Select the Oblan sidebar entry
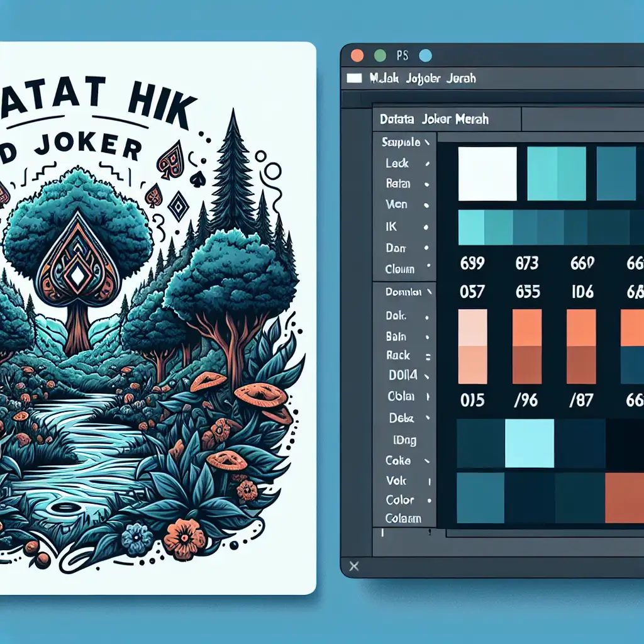 click(401, 396)
